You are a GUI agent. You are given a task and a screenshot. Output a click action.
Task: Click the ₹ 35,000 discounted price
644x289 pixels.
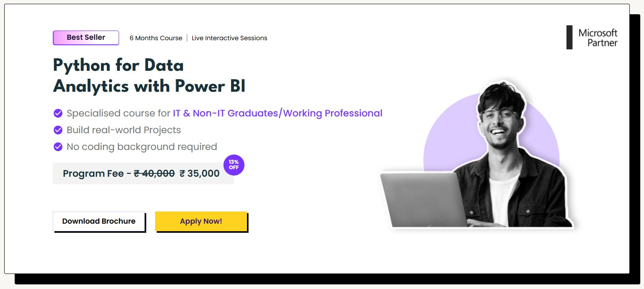(200, 173)
